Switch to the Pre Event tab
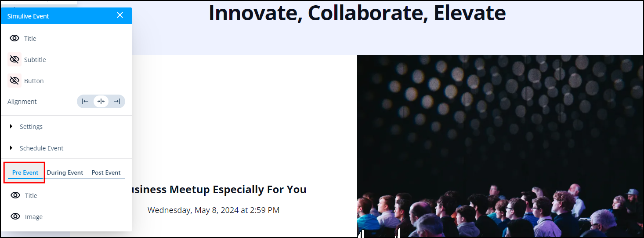Image resolution: width=644 pixels, height=238 pixels. 25,172
